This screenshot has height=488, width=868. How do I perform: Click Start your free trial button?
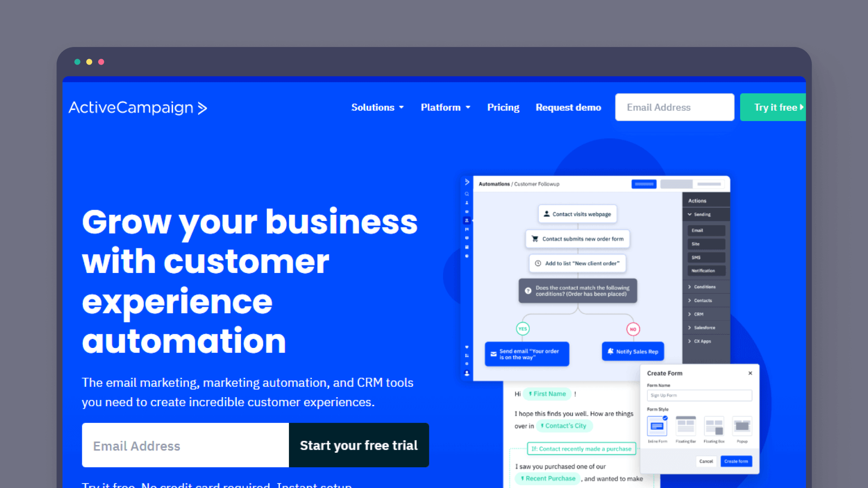[x=359, y=445]
